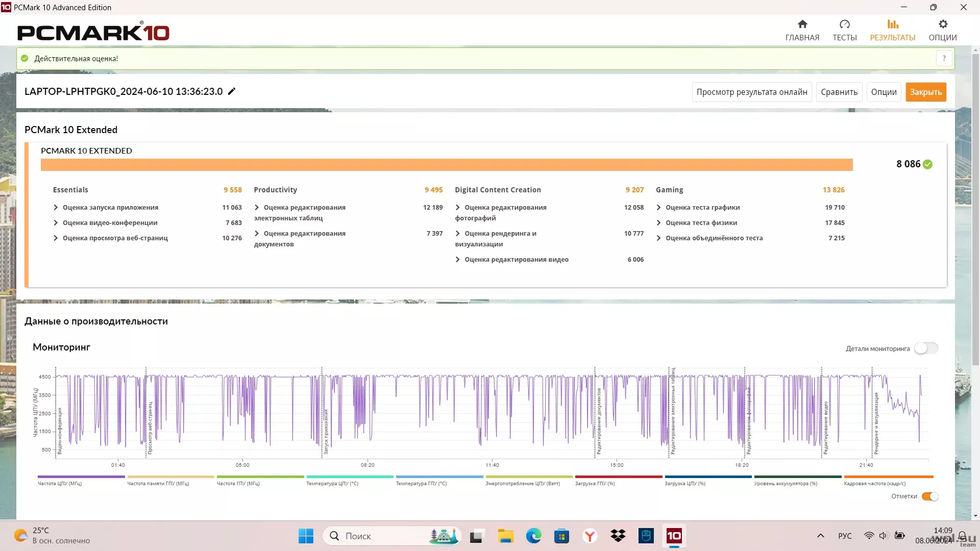Viewport: 980px width, 551px height.
Task: Click PCMark 10 taskbar icon
Action: click(674, 536)
